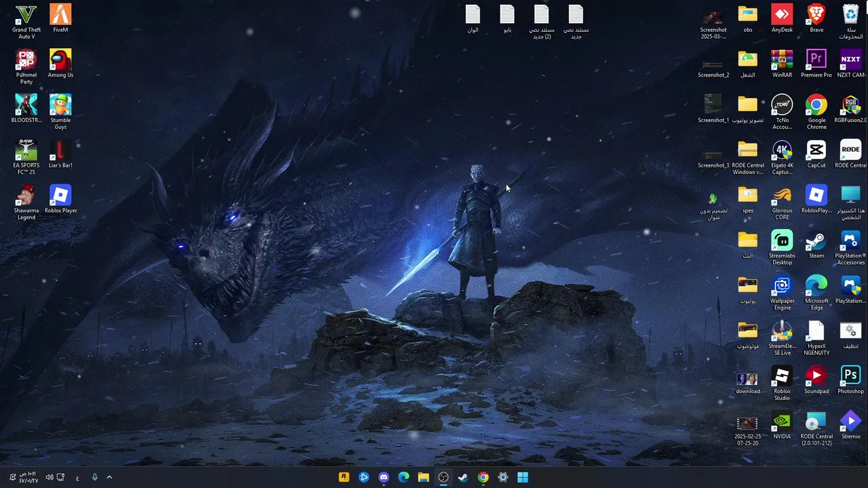The height and width of the screenshot is (488, 868).
Task: Launch Stumble Guys desktop icon
Action: pos(60,112)
